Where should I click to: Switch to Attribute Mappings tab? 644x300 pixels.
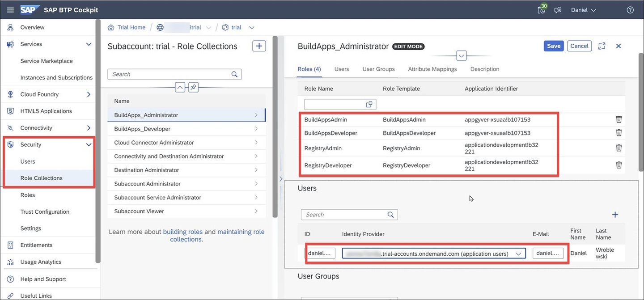pos(432,69)
